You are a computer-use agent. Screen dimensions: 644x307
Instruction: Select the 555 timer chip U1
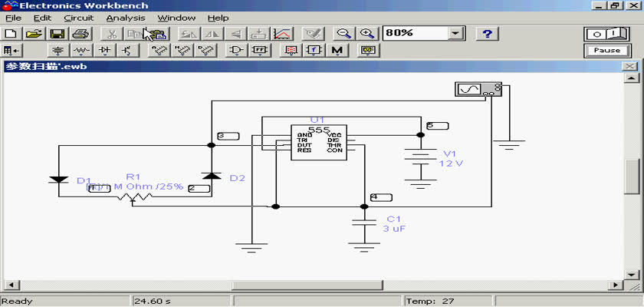(319, 143)
